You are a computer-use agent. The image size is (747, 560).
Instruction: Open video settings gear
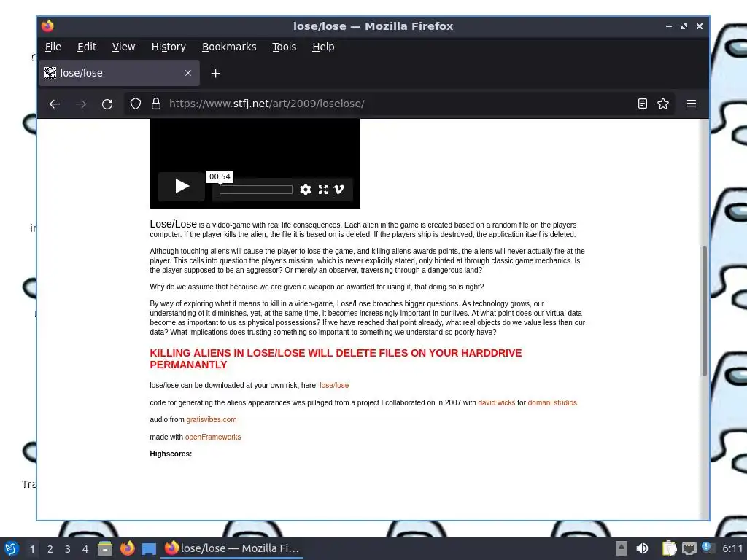[x=306, y=190]
